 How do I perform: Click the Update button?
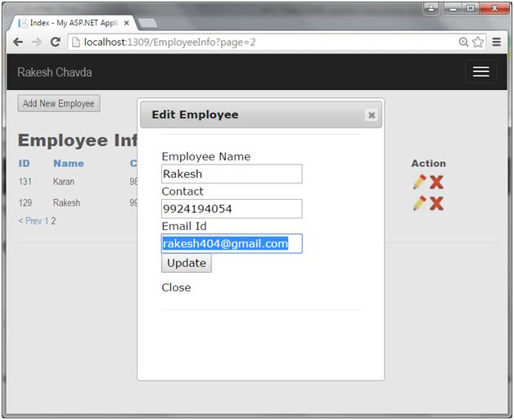tap(186, 263)
